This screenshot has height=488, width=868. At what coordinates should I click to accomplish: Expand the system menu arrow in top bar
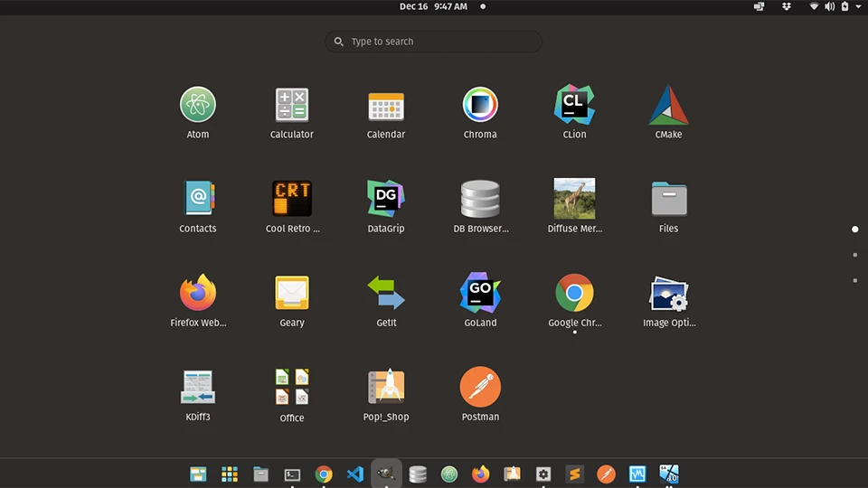[858, 7]
